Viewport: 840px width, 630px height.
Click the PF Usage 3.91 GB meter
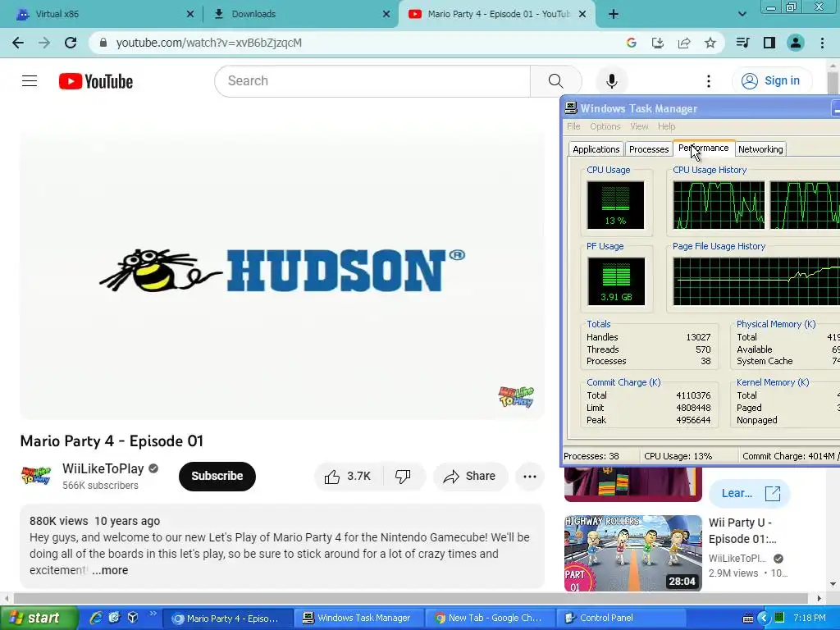pos(616,281)
